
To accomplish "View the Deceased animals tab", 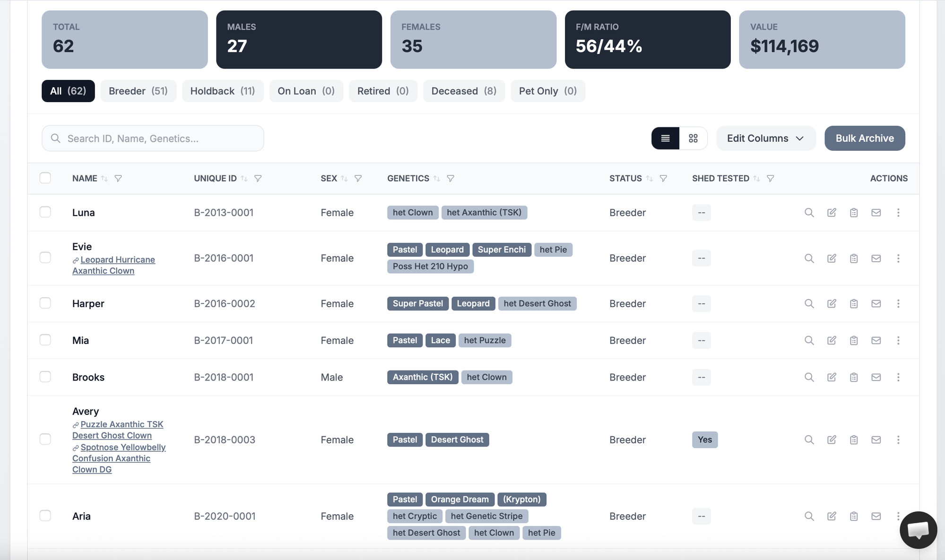I will (463, 91).
